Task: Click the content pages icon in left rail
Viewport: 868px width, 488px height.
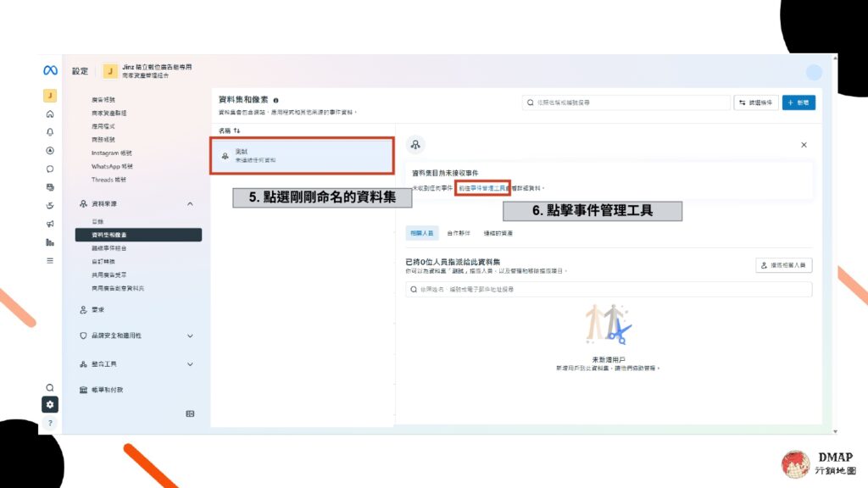Action: point(50,187)
